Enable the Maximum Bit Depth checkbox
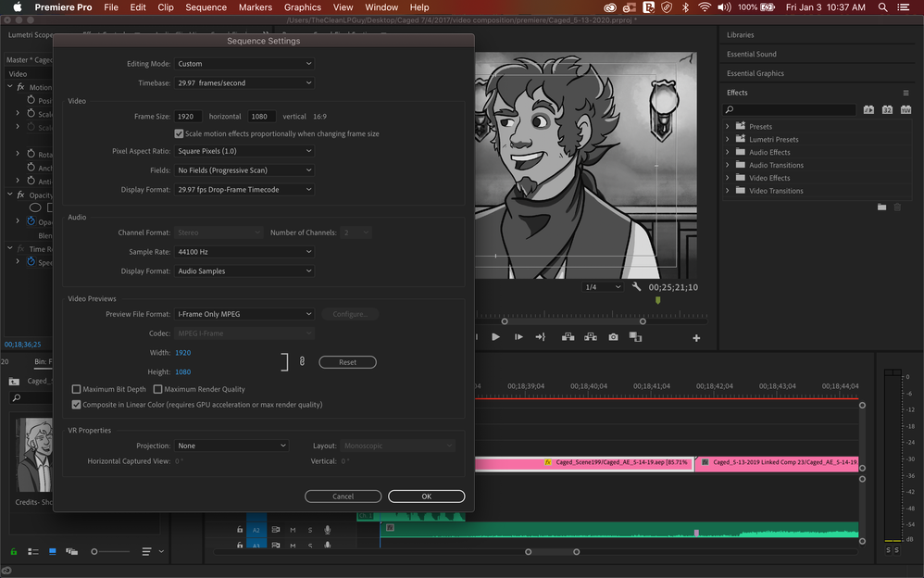The image size is (924, 578). (x=76, y=389)
